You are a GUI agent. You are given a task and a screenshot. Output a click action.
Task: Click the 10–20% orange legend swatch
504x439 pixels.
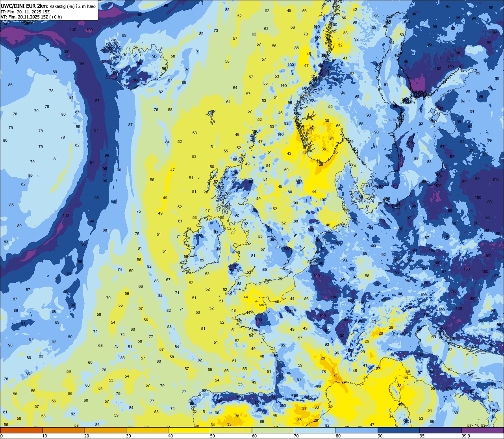point(63,430)
